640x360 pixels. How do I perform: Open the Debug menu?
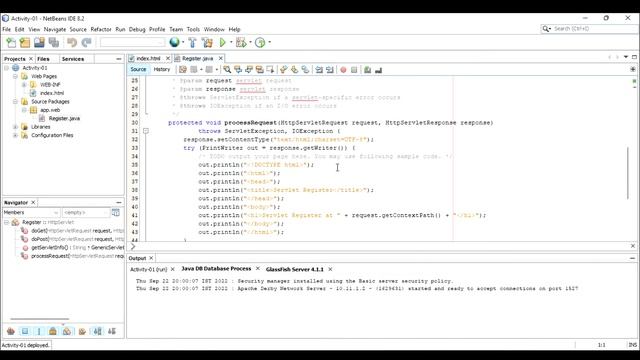[137, 29]
